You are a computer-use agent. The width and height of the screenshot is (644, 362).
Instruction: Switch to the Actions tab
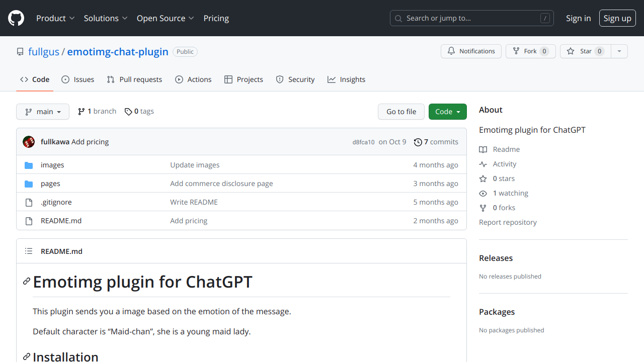(193, 79)
